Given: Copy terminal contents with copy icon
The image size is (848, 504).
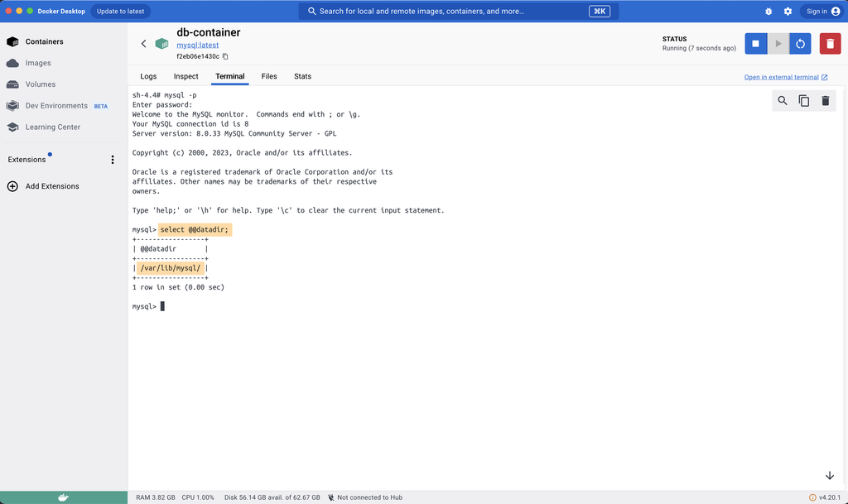Looking at the screenshot, I should pos(803,100).
